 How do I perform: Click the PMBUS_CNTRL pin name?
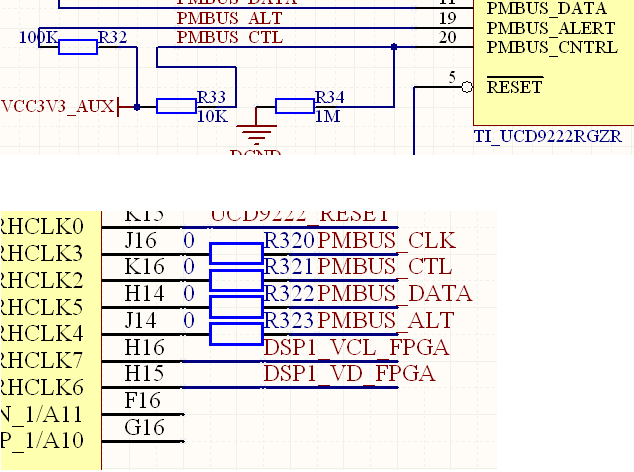click(552, 47)
